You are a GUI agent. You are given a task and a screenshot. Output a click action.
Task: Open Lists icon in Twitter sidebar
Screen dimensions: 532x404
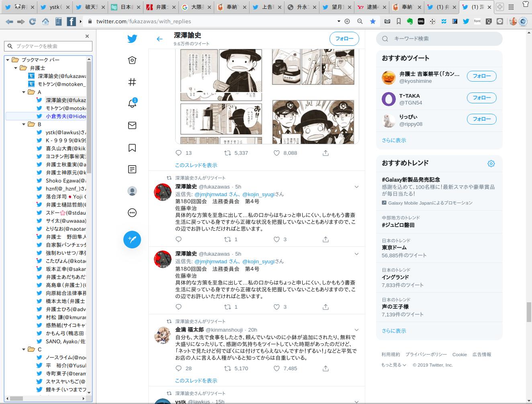coord(132,169)
